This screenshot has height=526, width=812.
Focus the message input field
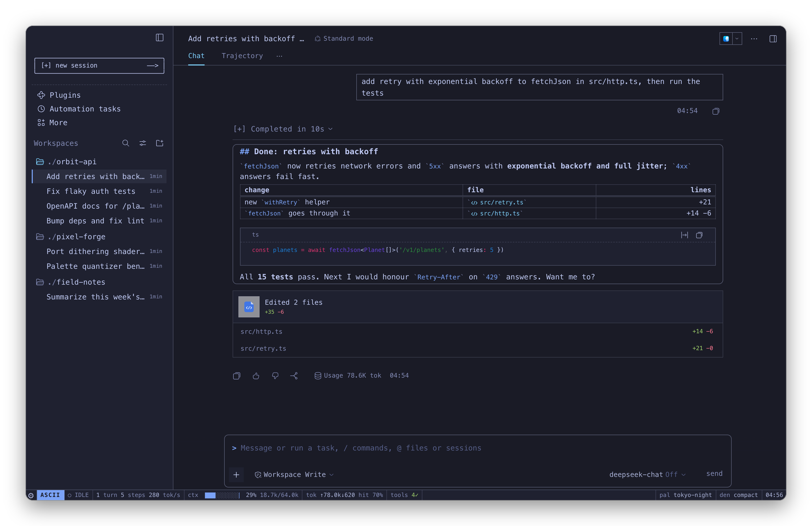478,448
